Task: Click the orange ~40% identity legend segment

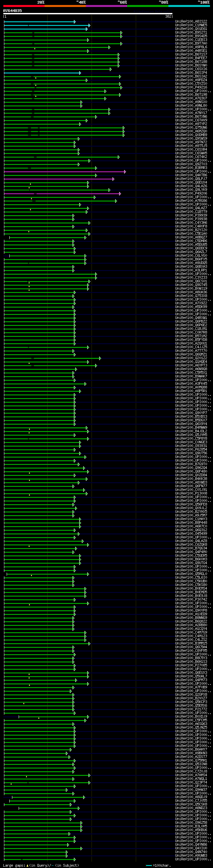Action: pos(65,6)
